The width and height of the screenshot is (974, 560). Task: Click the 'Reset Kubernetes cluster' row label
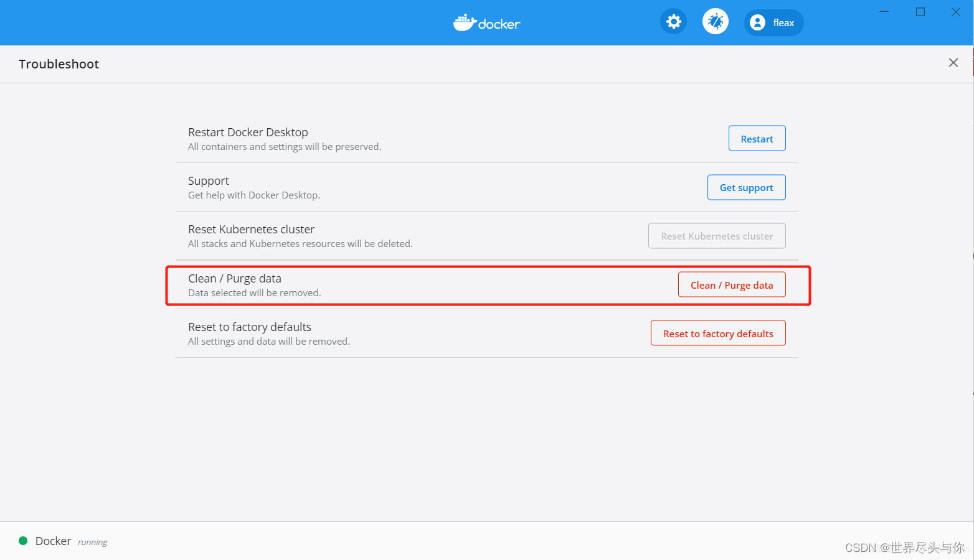(251, 229)
